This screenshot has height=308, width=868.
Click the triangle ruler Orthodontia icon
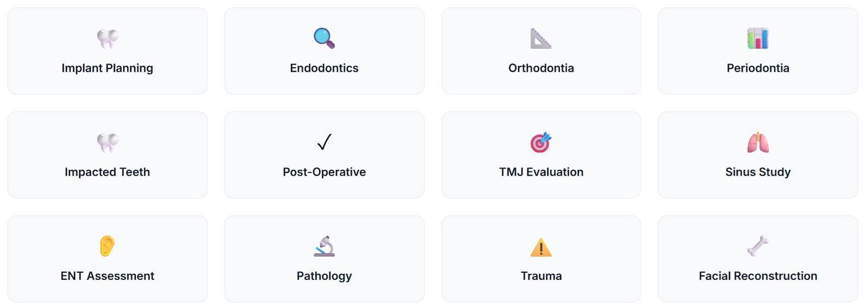click(540, 39)
